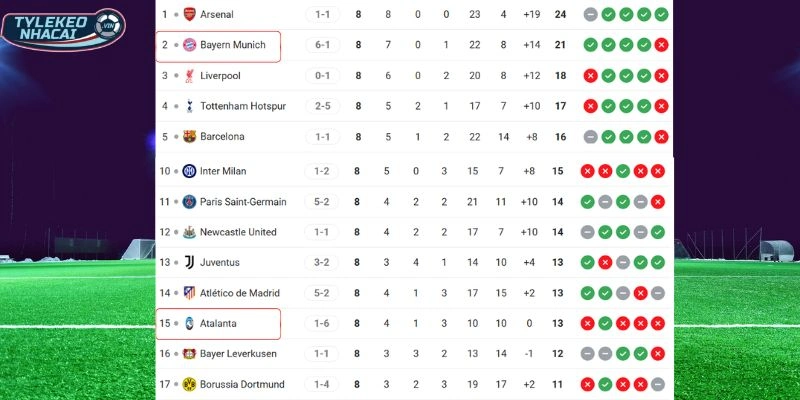Open Bayern Munich's 6-1 score badge
The width and height of the screenshot is (800, 400).
pos(323,45)
